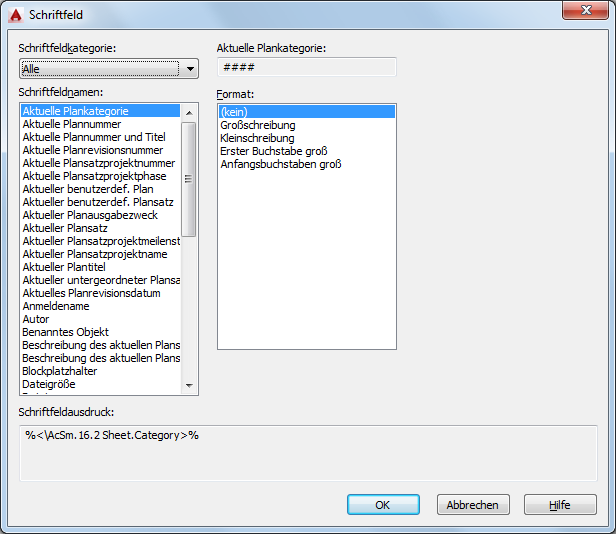Open Hilfe for this dialog

pyautogui.click(x=559, y=505)
